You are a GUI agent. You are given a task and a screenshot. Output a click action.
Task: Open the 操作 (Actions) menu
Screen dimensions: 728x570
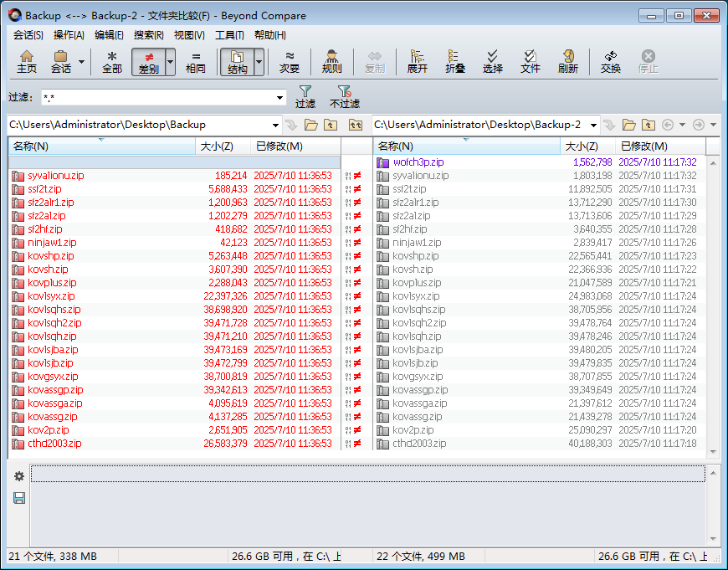[69, 35]
